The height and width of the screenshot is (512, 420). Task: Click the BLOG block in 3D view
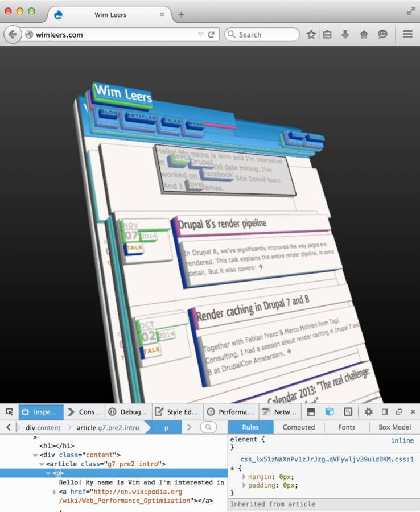click(109, 113)
